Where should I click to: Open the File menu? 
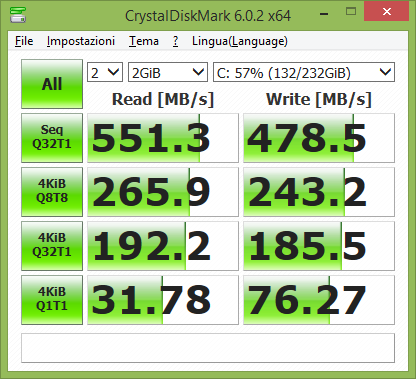24,41
